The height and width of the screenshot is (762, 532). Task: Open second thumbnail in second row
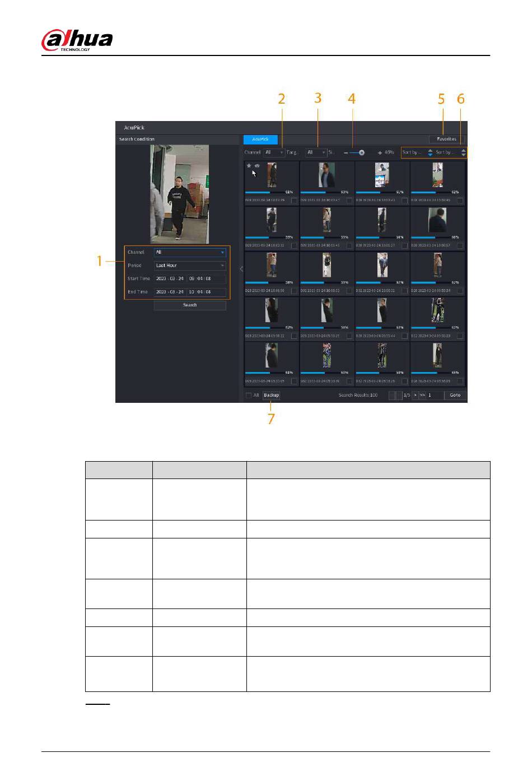[x=326, y=220]
